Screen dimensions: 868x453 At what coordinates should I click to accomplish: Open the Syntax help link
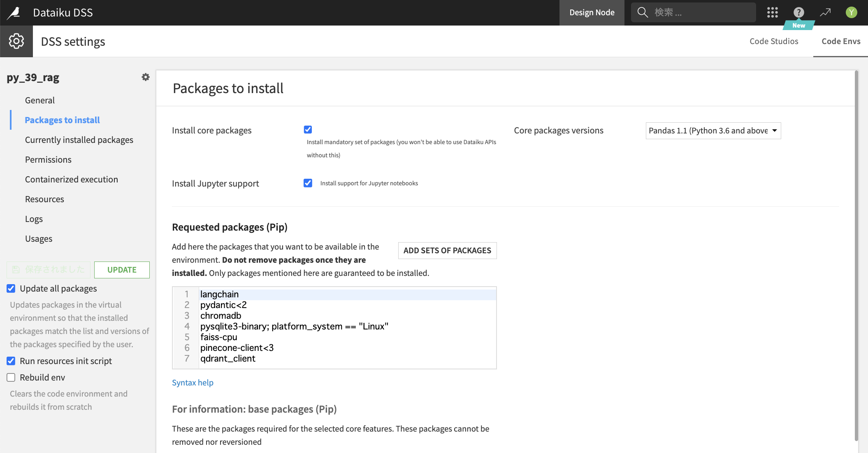(x=193, y=383)
